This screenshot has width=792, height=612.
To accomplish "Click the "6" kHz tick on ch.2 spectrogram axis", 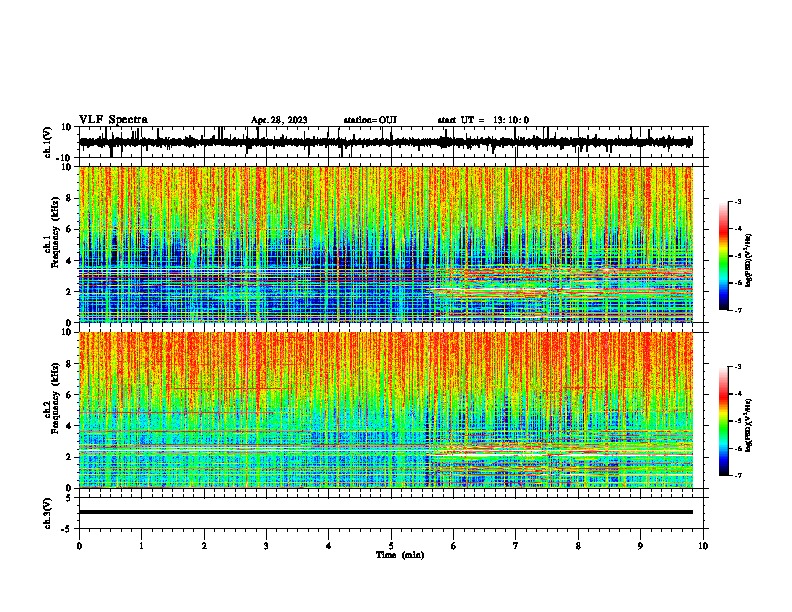I will [x=69, y=394].
